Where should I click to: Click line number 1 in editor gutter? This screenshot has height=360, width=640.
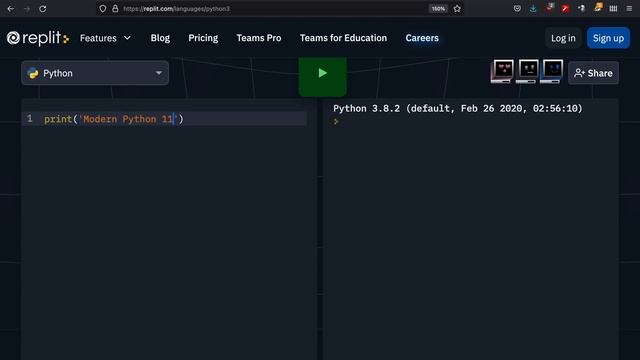pos(29,119)
